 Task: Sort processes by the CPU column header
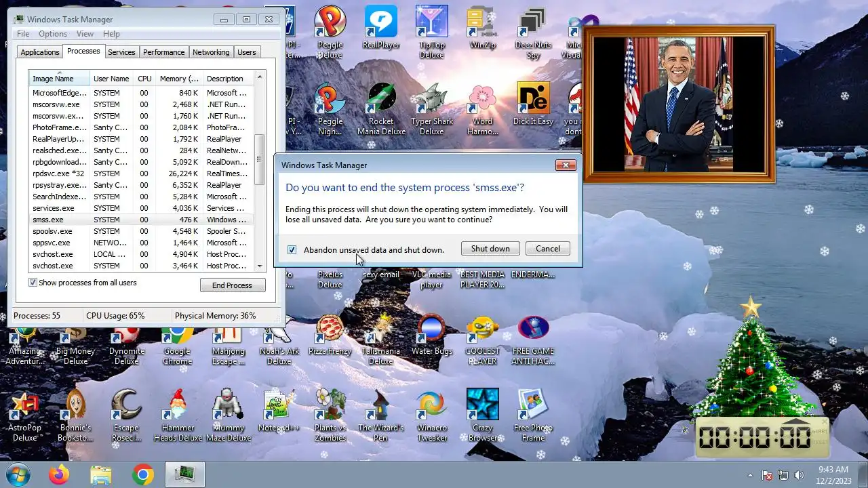[x=144, y=79]
